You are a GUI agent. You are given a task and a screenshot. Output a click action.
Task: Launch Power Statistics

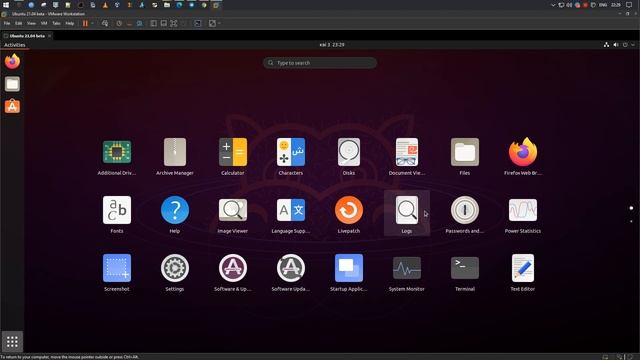pos(522,215)
